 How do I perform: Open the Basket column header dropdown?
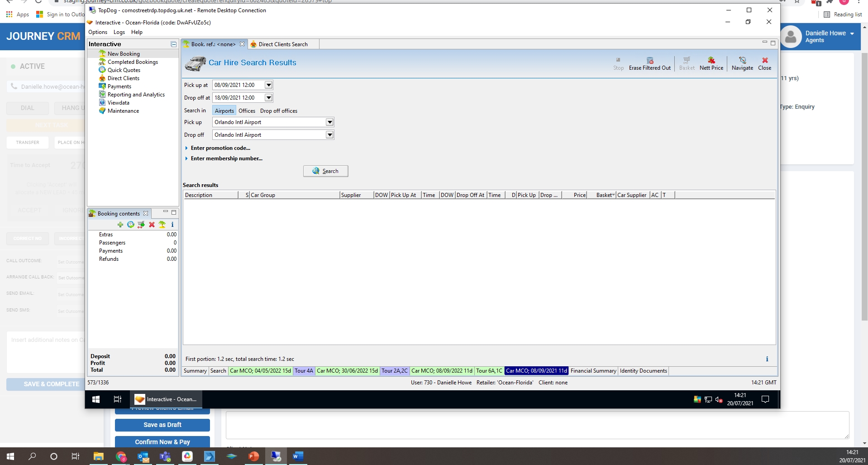point(613,195)
